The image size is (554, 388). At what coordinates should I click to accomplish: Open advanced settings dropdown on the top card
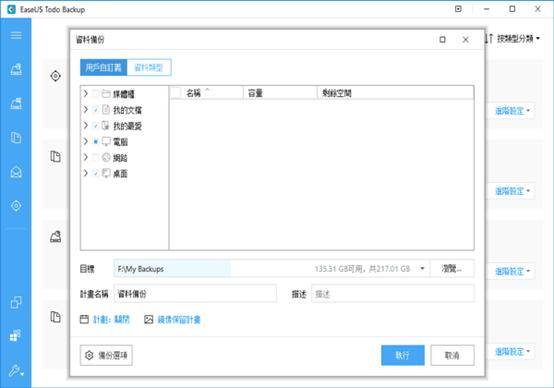512,111
